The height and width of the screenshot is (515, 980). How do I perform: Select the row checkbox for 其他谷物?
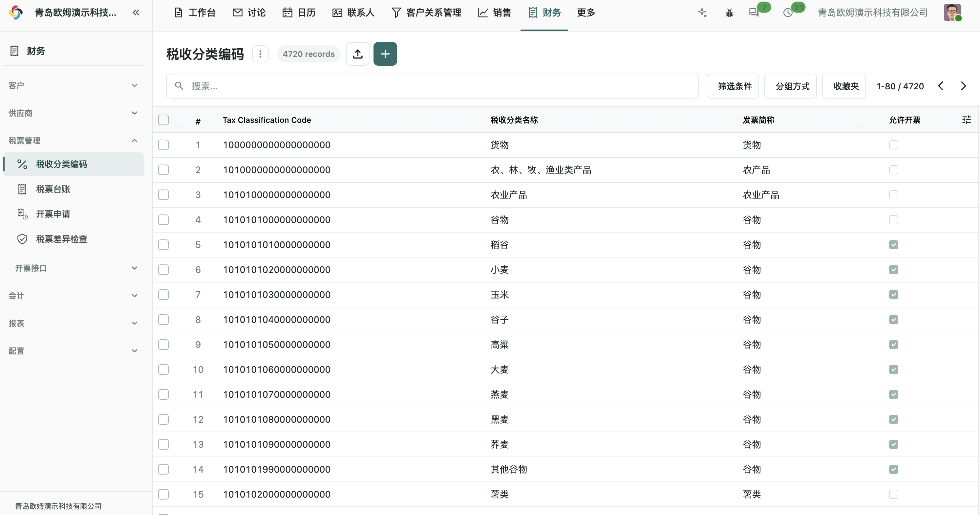pyautogui.click(x=163, y=469)
